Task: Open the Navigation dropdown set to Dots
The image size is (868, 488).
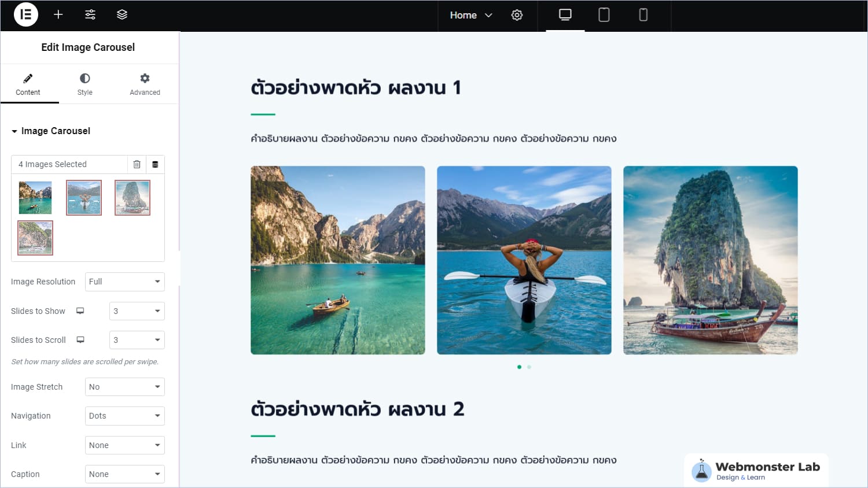Action: coord(124,416)
